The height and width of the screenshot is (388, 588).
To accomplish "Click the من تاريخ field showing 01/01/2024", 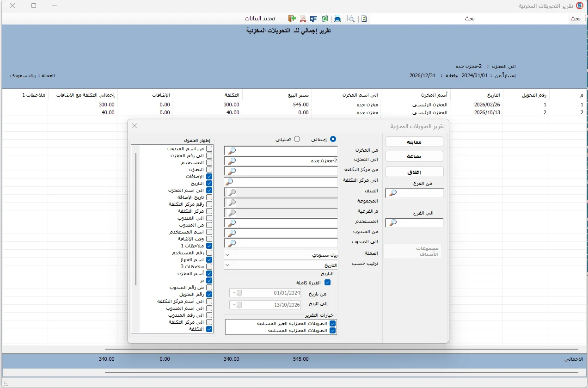I will tap(265, 293).
